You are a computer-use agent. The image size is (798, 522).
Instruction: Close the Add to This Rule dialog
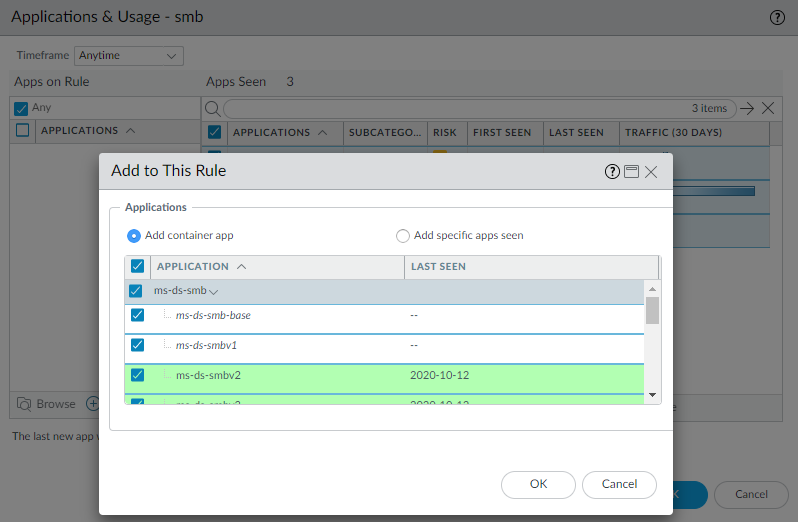click(x=651, y=172)
